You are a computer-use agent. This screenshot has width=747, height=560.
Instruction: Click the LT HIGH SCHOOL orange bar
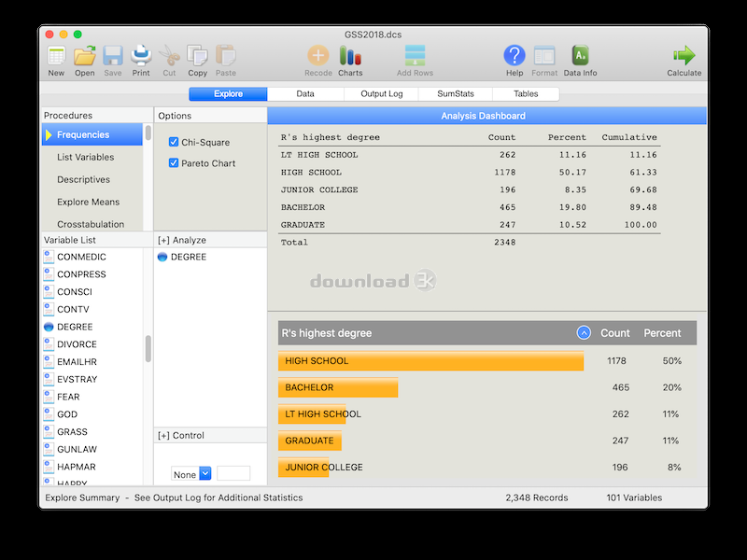pos(312,414)
